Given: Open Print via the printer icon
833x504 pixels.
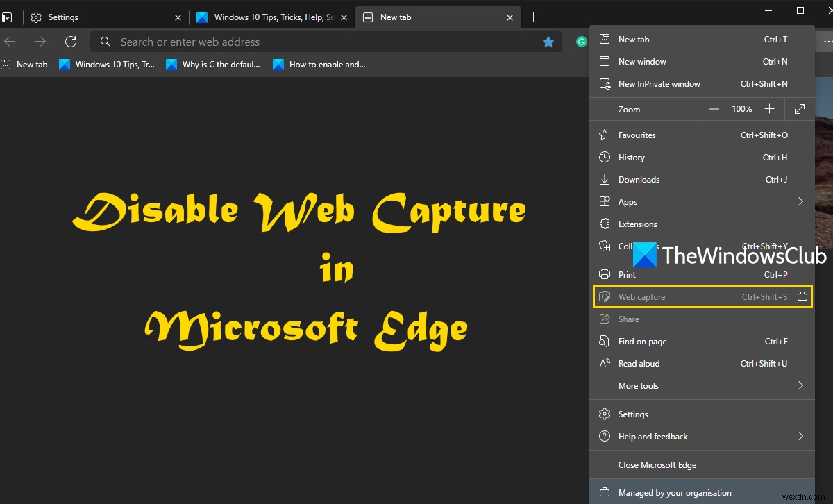Looking at the screenshot, I should [604, 274].
